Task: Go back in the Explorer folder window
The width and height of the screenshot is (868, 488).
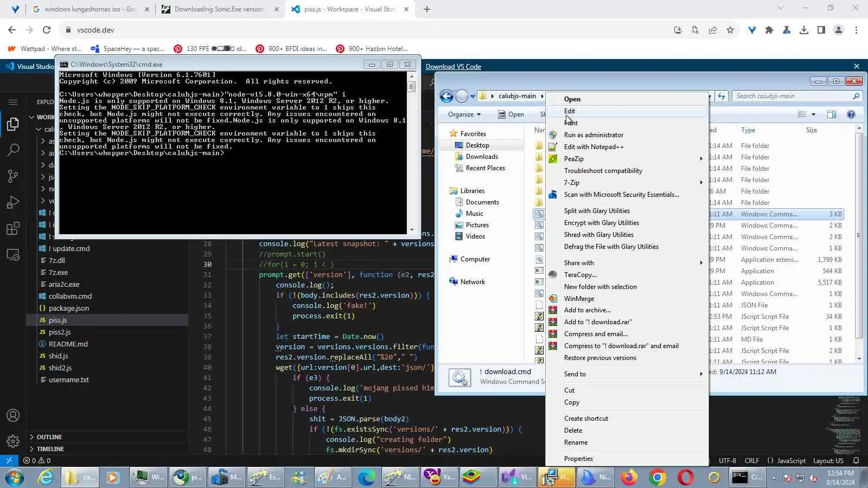Action: [x=446, y=96]
